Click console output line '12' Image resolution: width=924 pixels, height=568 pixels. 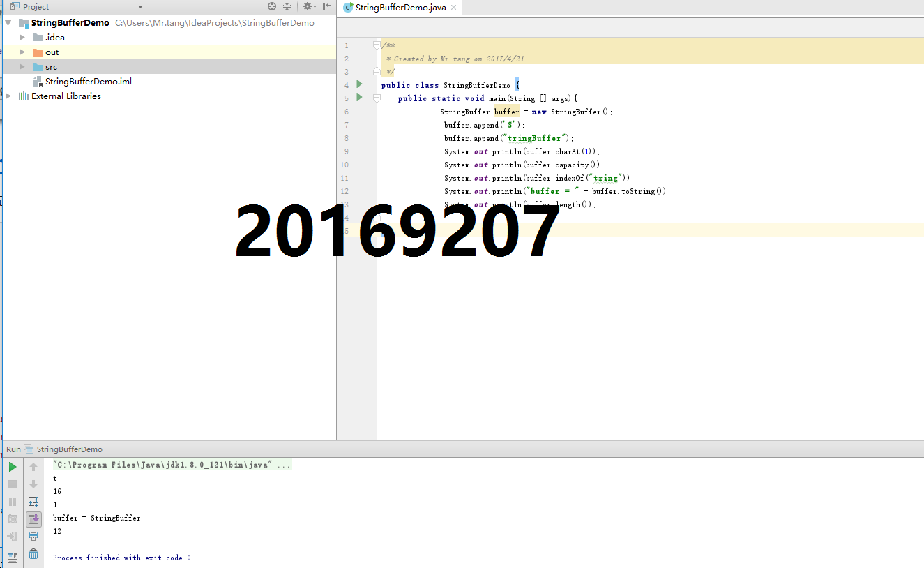point(57,531)
